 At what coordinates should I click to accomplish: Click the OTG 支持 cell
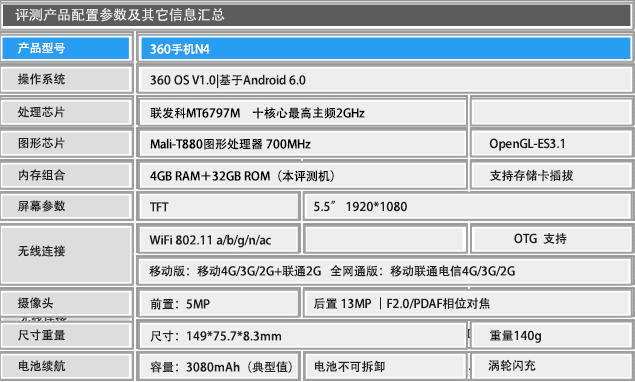(x=552, y=239)
